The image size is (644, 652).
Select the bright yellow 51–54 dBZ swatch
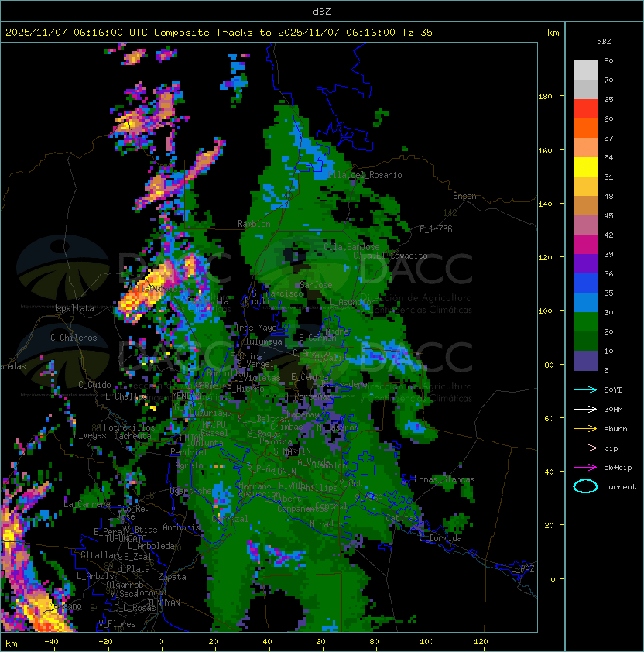[585, 166]
